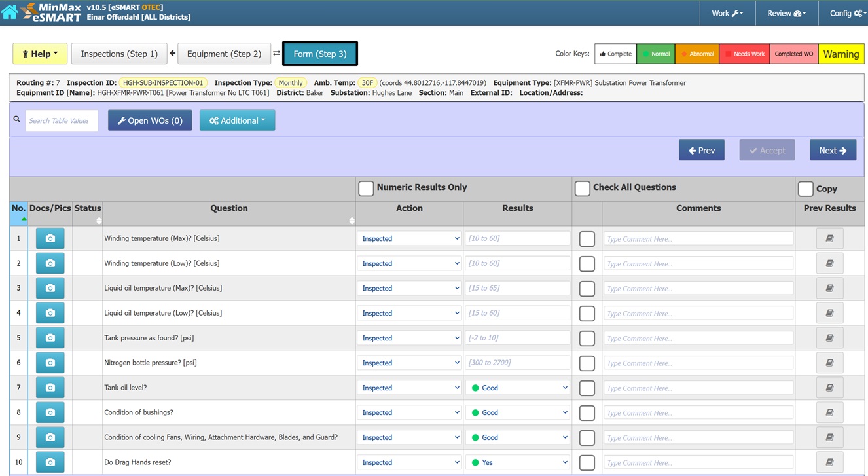
Task: Open camera for Liquid oil temperature (Max) row
Action: point(50,288)
